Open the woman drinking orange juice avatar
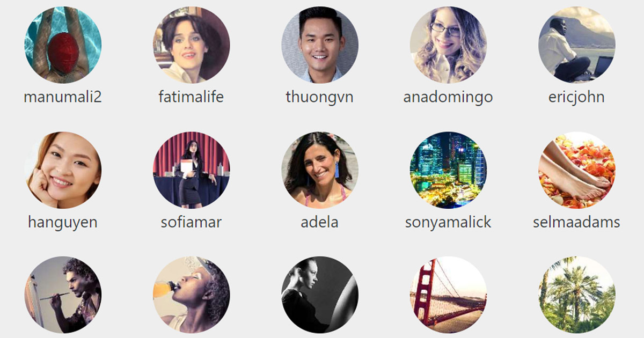644x338 pixels. pos(192,295)
